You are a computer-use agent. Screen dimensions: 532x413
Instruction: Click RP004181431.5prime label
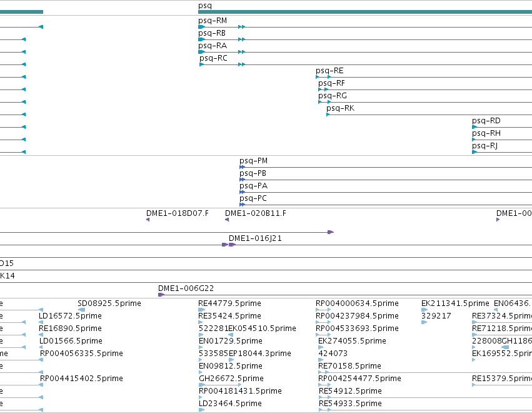(x=240, y=391)
